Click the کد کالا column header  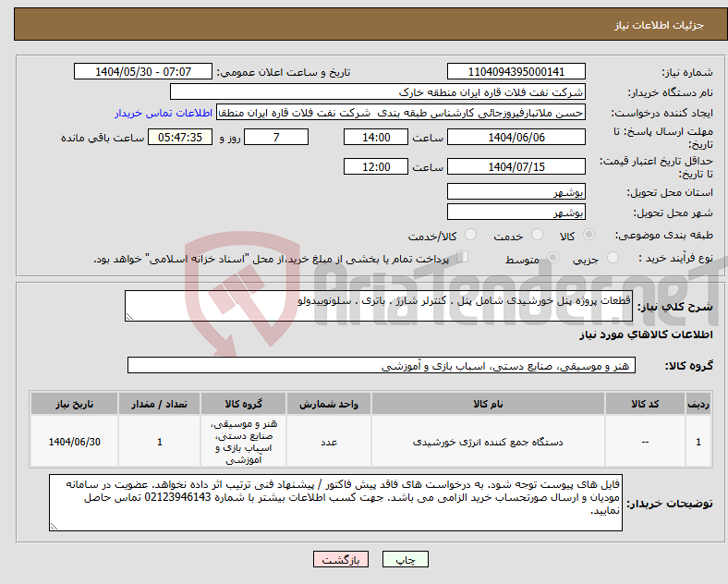[645, 404]
